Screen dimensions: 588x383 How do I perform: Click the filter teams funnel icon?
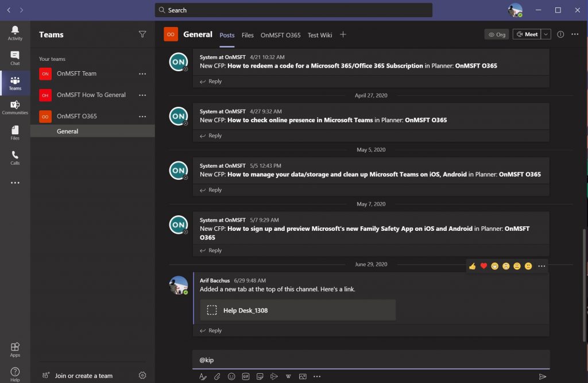[x=142, y=34]
